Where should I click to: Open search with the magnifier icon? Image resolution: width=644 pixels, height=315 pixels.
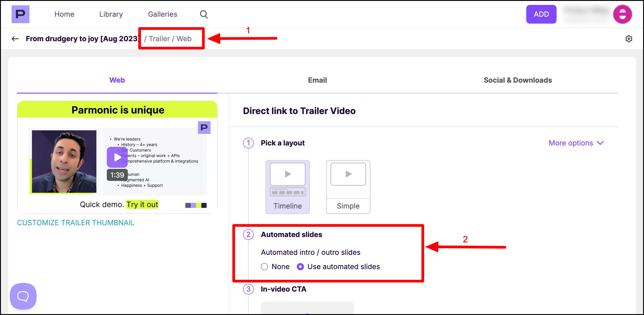coord(204,14)
